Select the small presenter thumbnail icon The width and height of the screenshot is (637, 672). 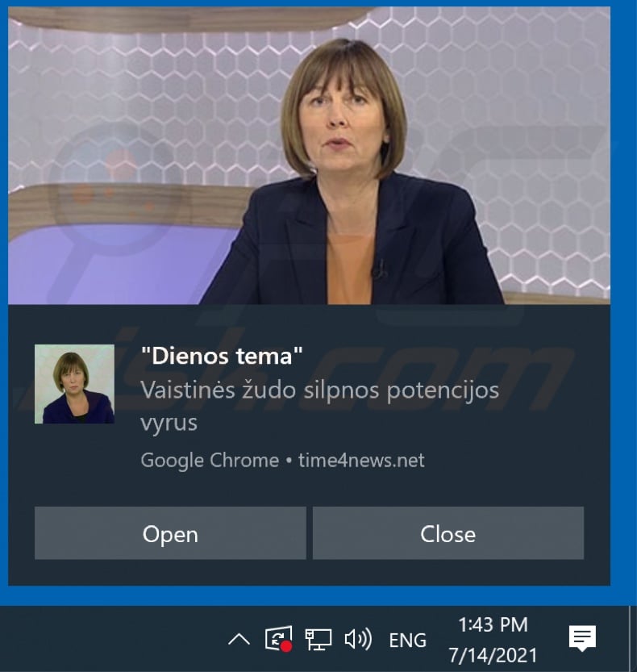pos(74,384)
